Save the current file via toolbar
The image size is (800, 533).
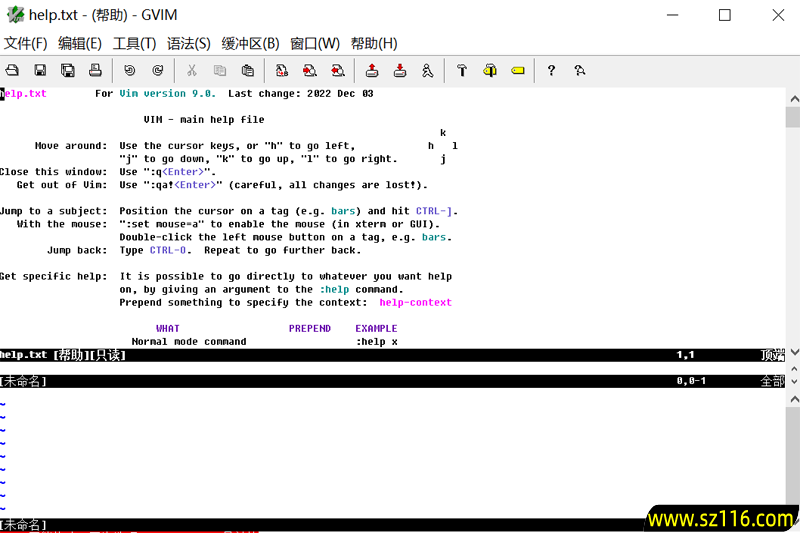point(40,70)
